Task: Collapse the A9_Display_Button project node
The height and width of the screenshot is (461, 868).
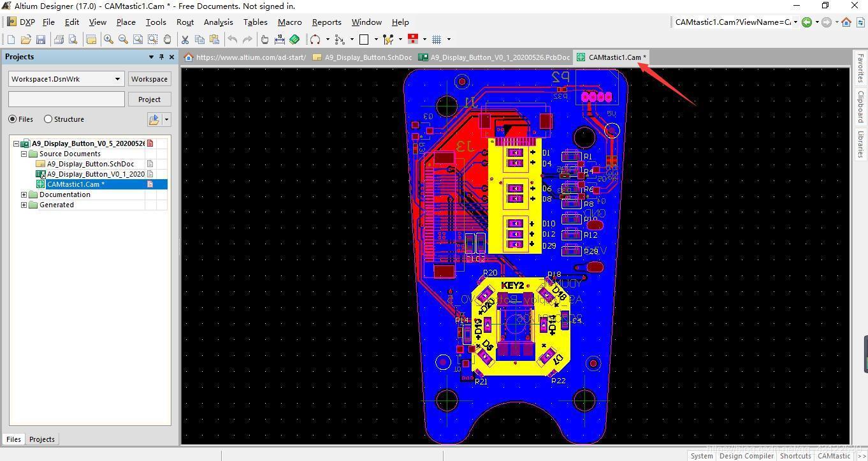Action: [x=17, y=143]
